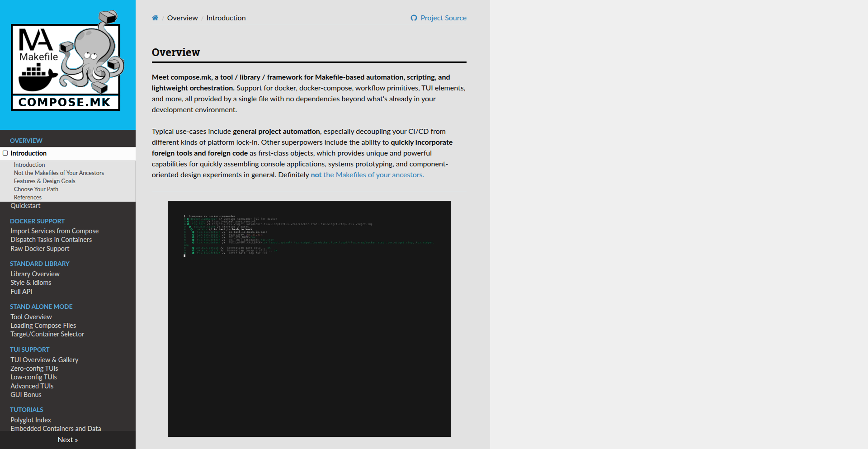Open the References section

[x=28, y=197]
